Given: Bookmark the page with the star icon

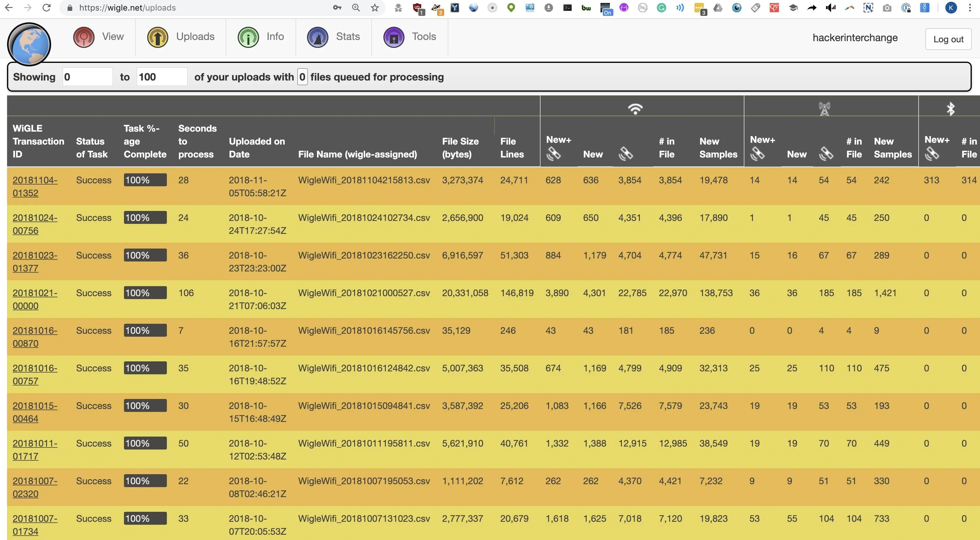Looking at the screenshot, I should point(375,8).
